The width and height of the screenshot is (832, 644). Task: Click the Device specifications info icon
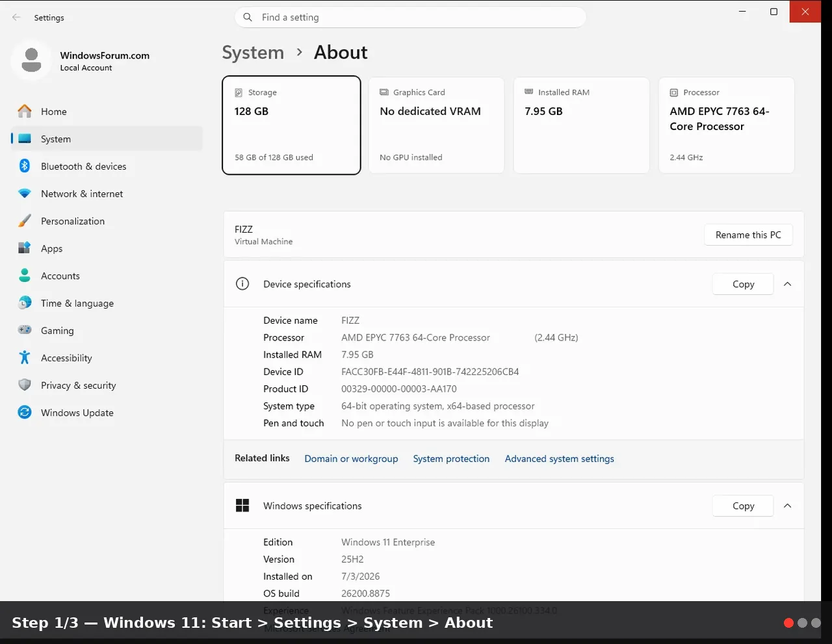(x=242, y=284)
